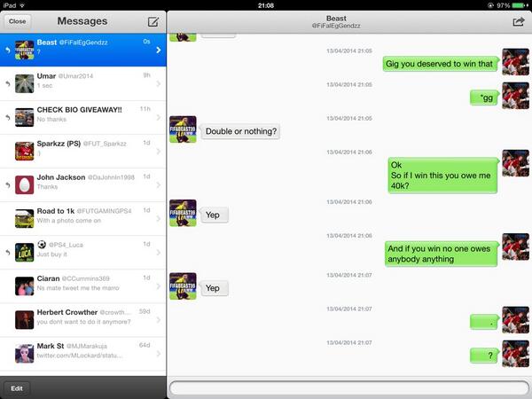The width and height of the screenshot is (532, 399).
Task: Tap the '*gg' message bubble
Action: pyautogui.click(x=484, y=98)
